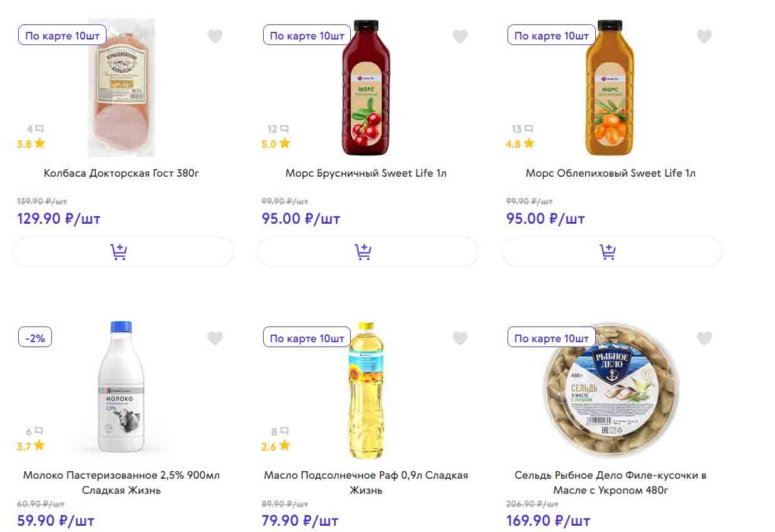Favorite the Колбаса Докторская product

tap(215, 36)
